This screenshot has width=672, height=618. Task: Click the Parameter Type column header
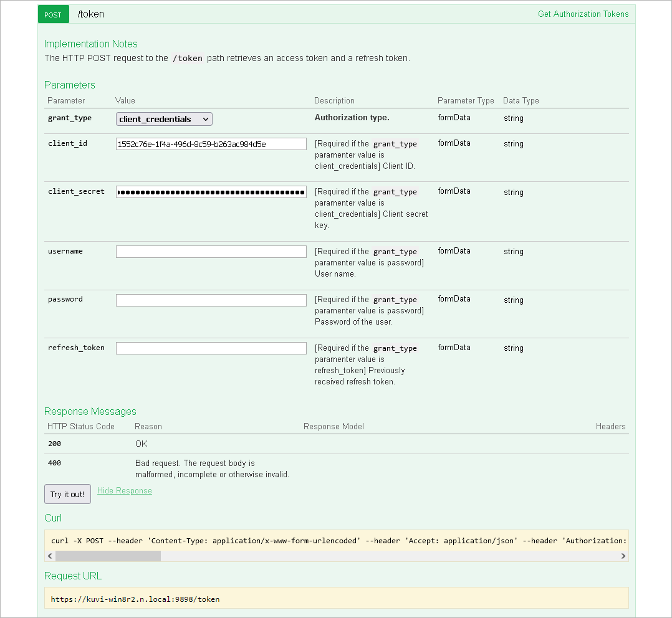(x=466, y=101)
